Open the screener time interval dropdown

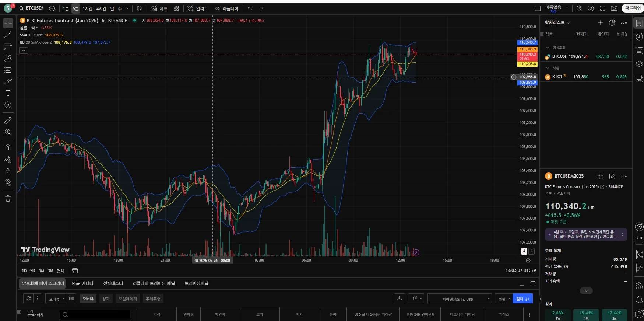[x=417, y=299]
